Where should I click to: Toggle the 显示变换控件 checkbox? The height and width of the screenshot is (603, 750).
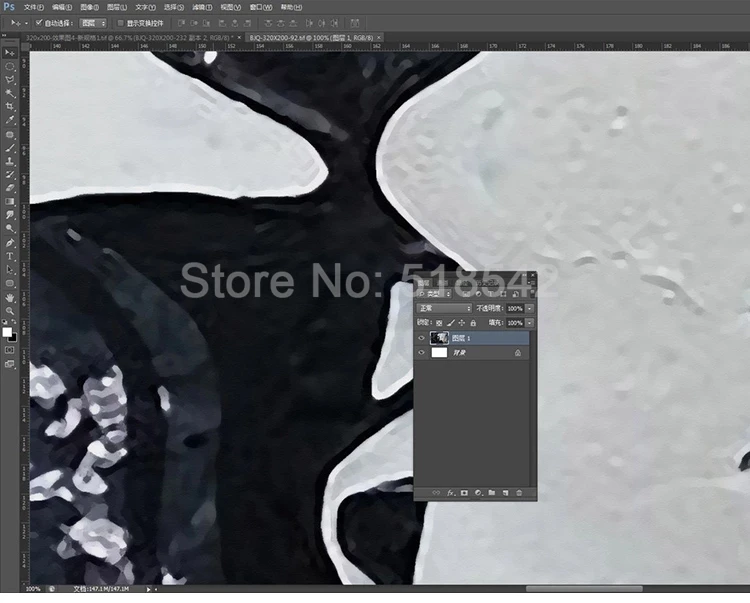click(x=121, y=22)
